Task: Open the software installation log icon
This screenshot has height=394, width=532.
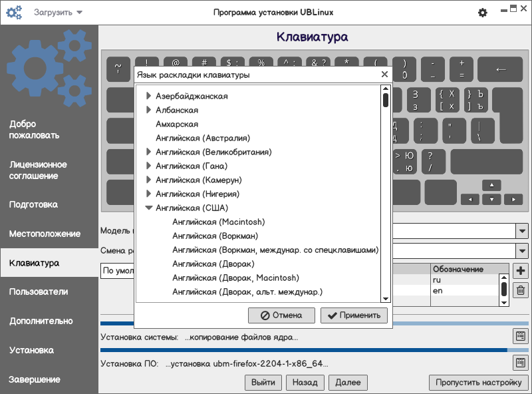Action: (x=521, y=363)
